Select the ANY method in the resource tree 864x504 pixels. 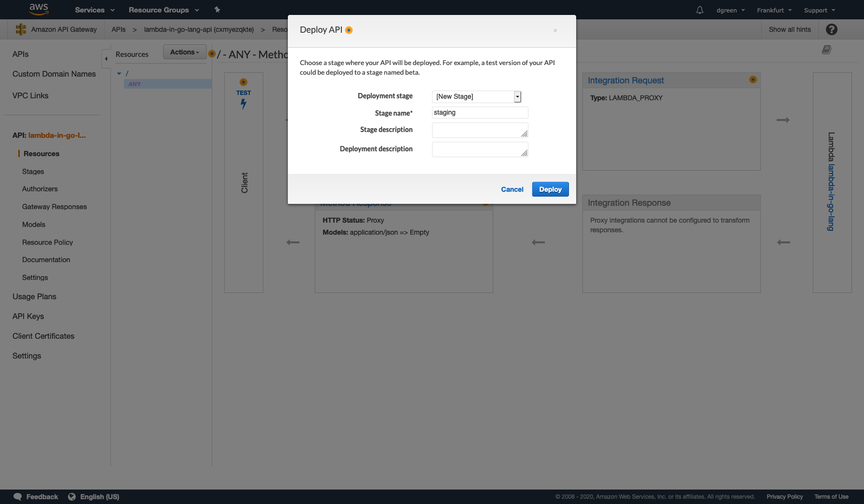[167, 84]
